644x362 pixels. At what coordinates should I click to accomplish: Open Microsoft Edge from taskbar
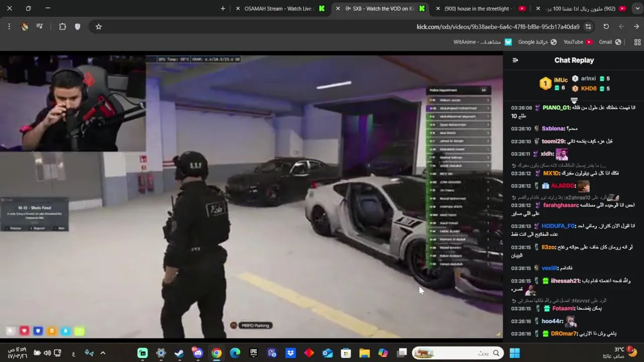click(x=235, y=353)
